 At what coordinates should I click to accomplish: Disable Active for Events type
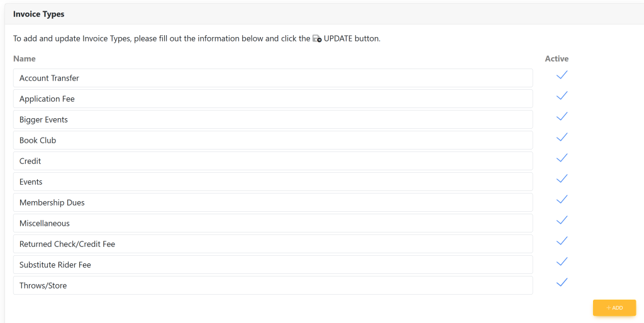coord(562,179)
